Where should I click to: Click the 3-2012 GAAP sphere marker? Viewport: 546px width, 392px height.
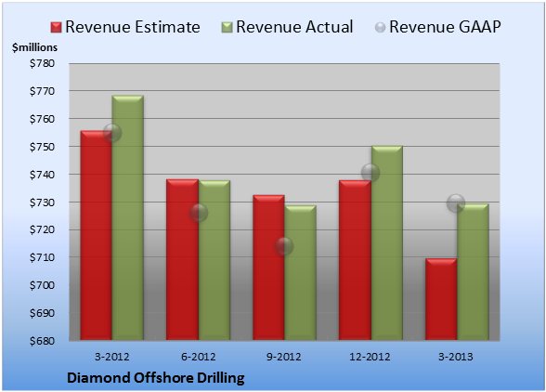(x=112, y=133)
